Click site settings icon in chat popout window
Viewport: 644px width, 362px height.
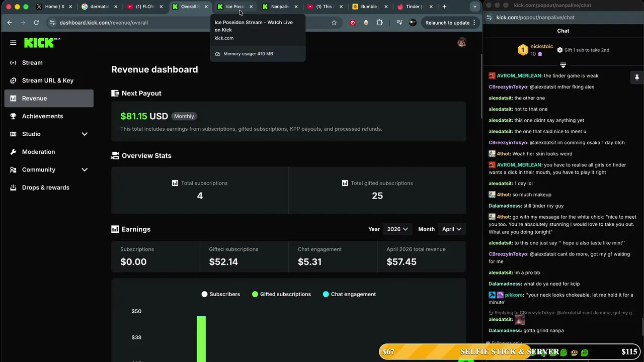point(490,17)
